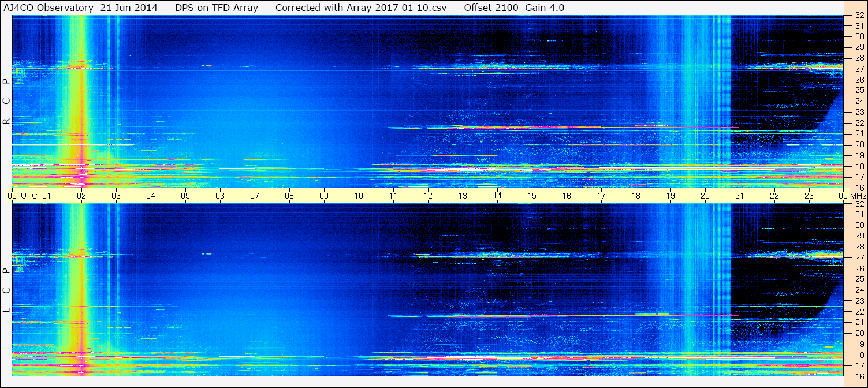Select the 17 hour mark on time axis
868x388 pixels.
tap(601, 196)
